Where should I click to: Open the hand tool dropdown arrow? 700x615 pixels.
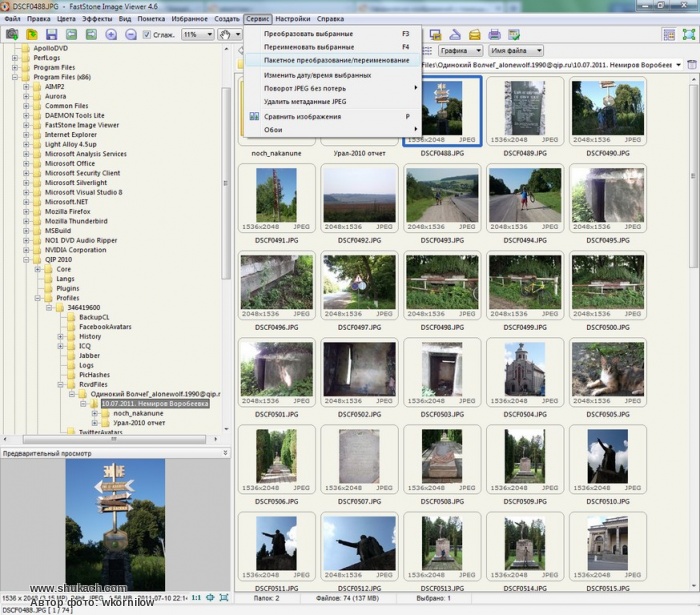[x=238, y=34]
